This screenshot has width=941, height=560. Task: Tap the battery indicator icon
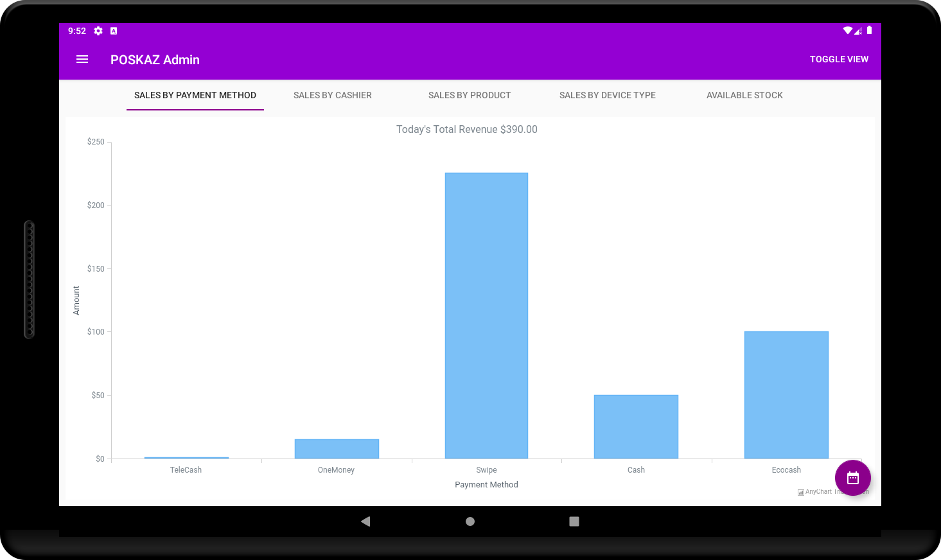point(869,30)
